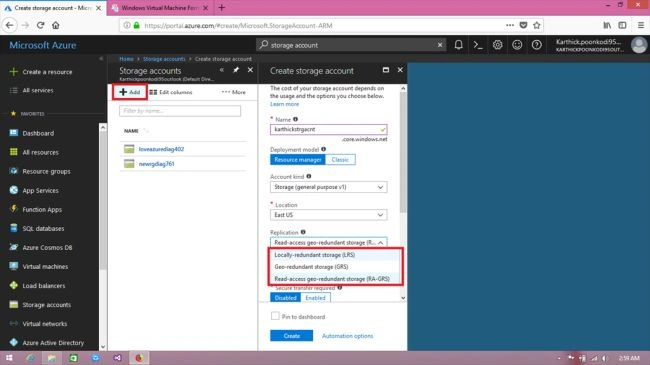The height and width of the screenshot is (365, 650).
Task: Open the Cloud Shell icon
Action: pyautogui.click(x=478, y=45)
